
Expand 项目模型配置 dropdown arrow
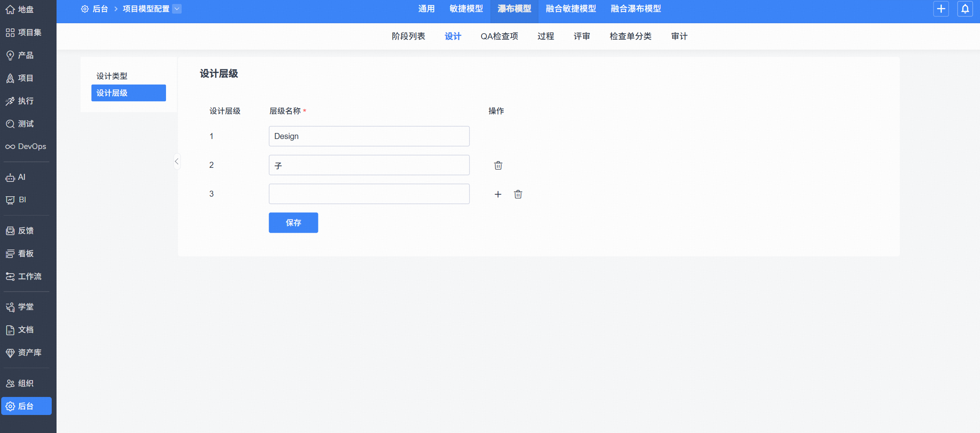177,9
